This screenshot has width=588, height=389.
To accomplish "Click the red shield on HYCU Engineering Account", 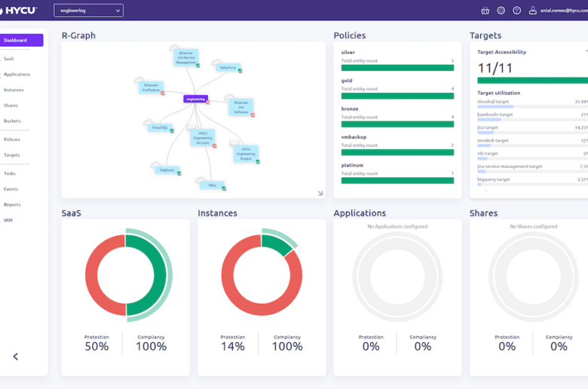I will [x=215, y=146].
